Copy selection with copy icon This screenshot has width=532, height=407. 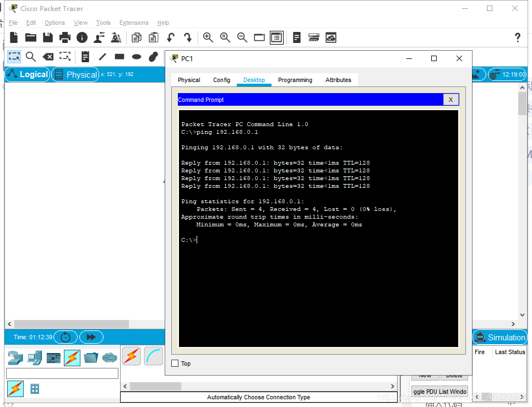(x=137, y=37)
